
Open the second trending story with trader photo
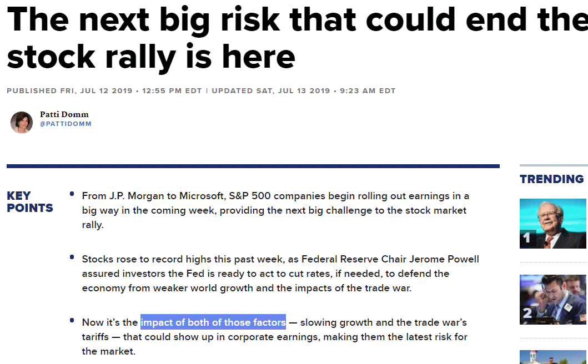pos(554,300)
